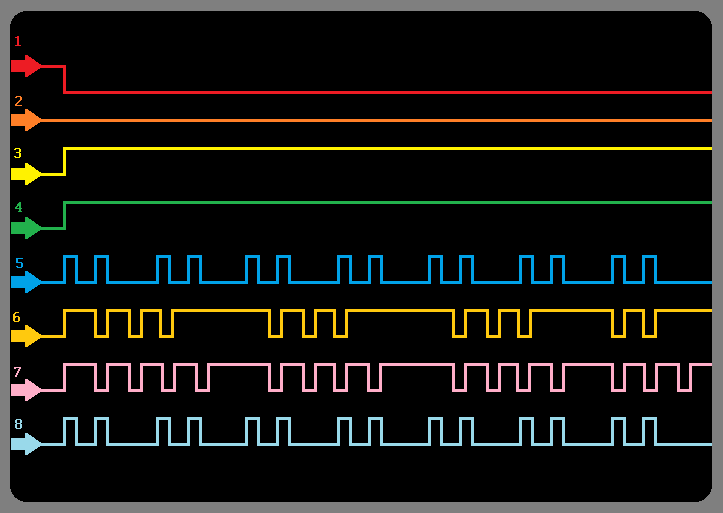Image resolution: width=723 pixels, height=513 pixels.
Task: Click the orange channel 2 arrow marker
Action: click(x=26, y=120)
